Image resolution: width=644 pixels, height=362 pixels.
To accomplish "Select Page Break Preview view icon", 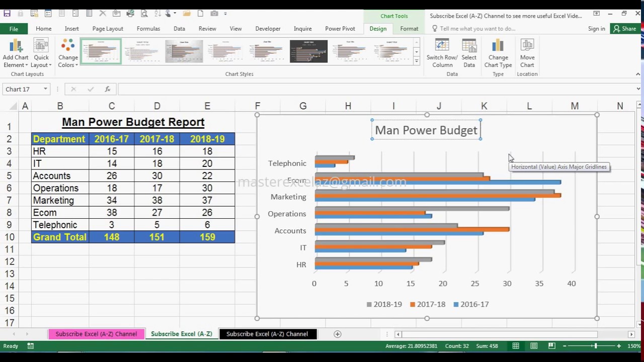I will (x=552, y=346).
